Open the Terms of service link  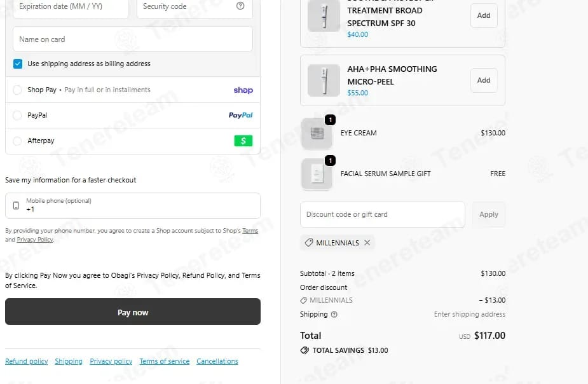[x=164, y=361]
